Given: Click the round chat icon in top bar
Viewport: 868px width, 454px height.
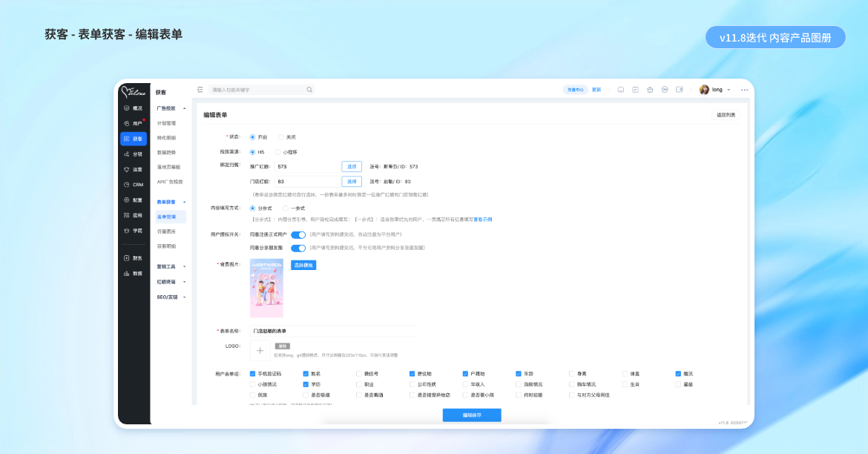Looking at the screenshot, I should 665,90.
